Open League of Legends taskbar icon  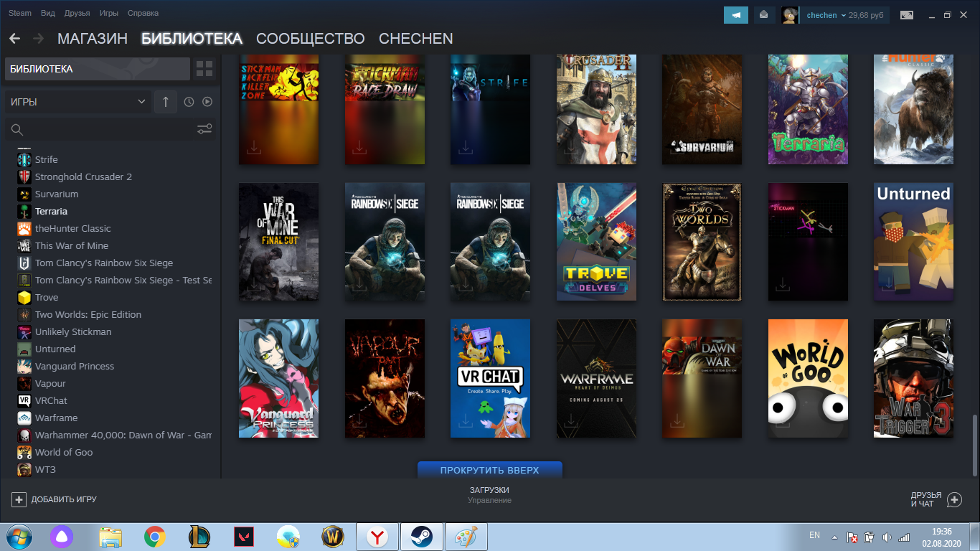pos(199,537)
